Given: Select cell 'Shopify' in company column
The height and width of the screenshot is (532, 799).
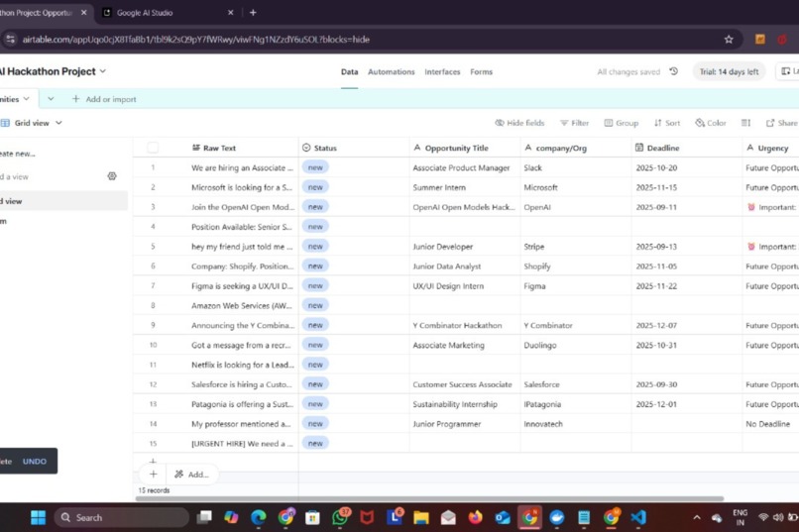Looking at the screenshot, I should (575, 266).
